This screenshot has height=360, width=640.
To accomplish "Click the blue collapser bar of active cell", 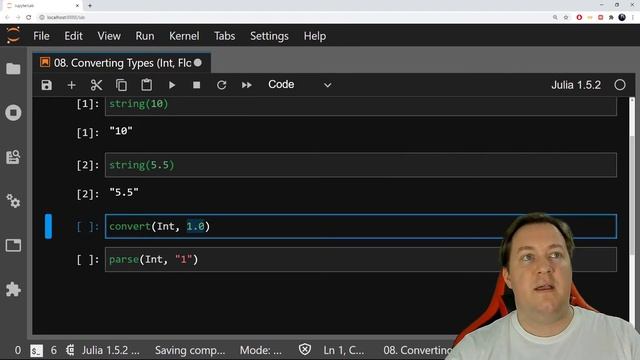I will (x=48, y=226).
